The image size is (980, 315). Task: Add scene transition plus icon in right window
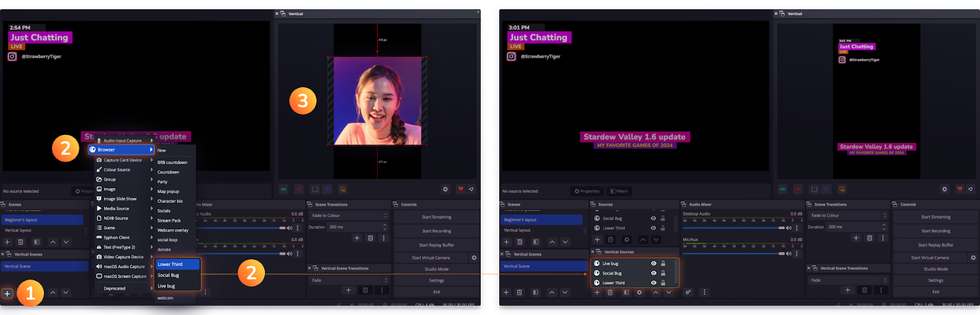tap(856, 238)
